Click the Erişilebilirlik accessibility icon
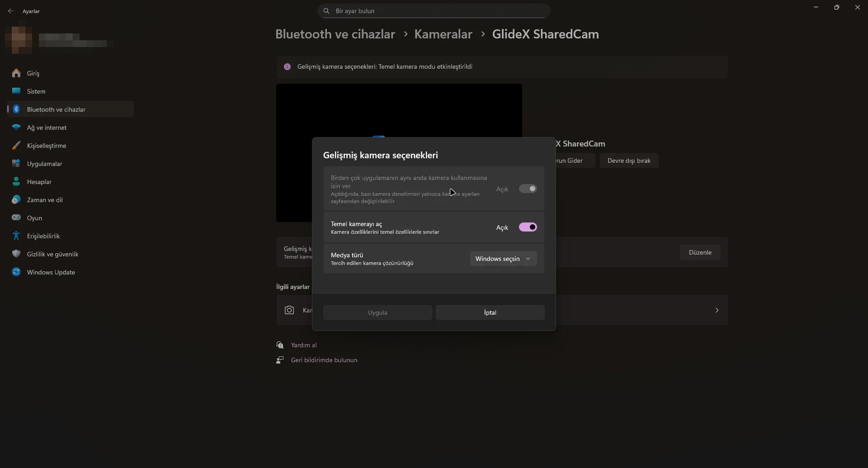Viewport: 868px width, 468px height. 16,236
